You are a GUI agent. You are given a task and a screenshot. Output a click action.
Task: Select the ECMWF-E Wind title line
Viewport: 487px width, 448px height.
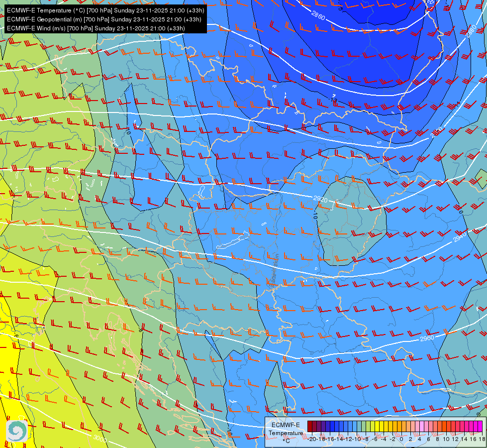96,28
